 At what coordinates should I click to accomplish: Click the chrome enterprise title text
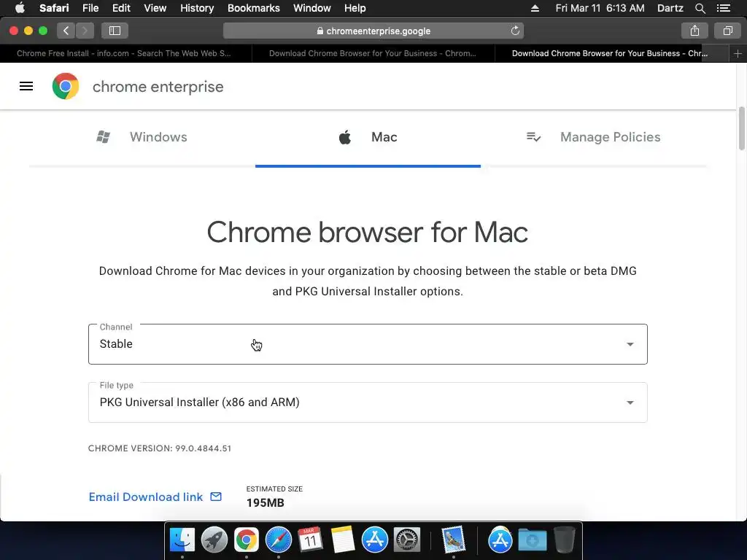coord(158,87)
